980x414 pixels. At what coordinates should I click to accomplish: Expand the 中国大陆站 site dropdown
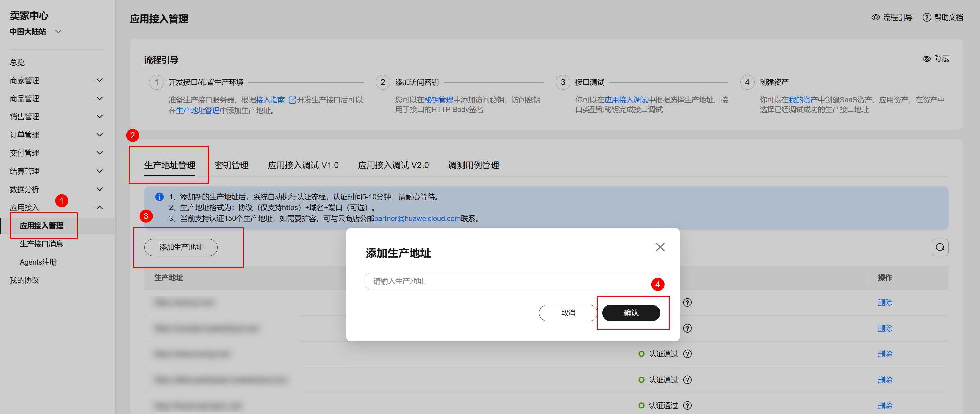58,32
